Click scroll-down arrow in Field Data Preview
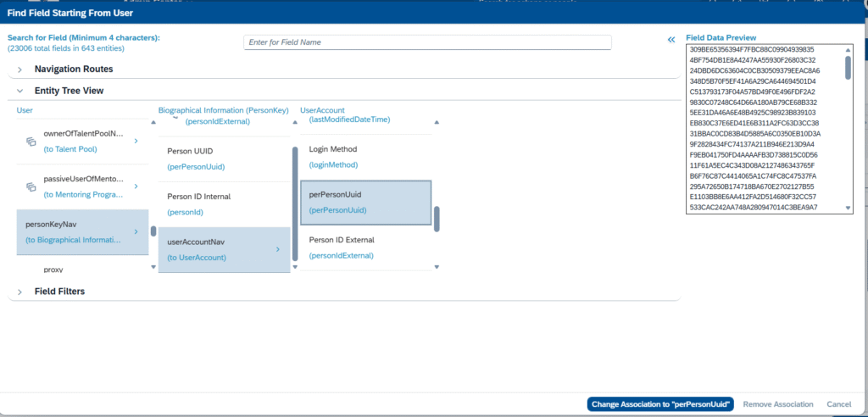The width and height of the screenshot is (868, 417). 847,208
